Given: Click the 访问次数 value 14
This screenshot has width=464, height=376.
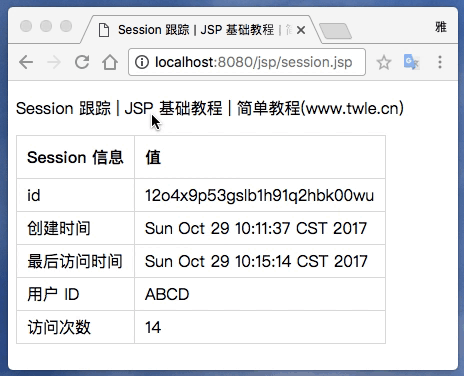Looking at the screenshot, I should [153, 327].
